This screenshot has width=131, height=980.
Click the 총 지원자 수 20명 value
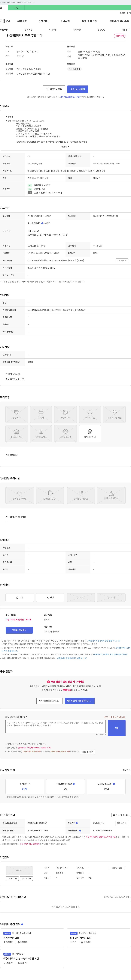[x=25, y=789]
